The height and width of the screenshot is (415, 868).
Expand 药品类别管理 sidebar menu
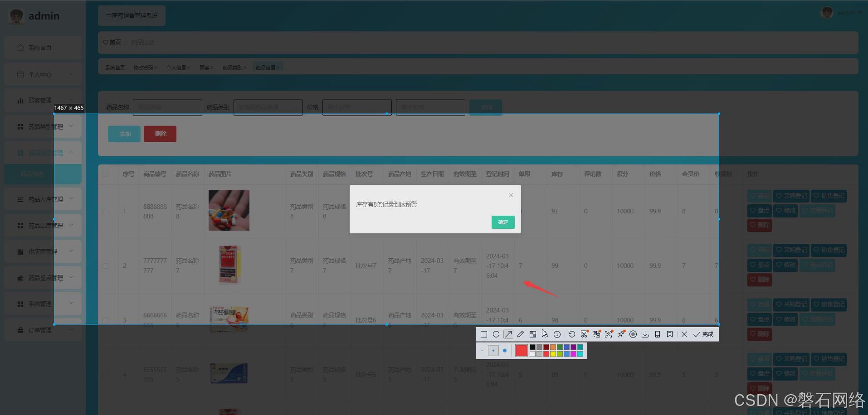(x=43, y=127)
